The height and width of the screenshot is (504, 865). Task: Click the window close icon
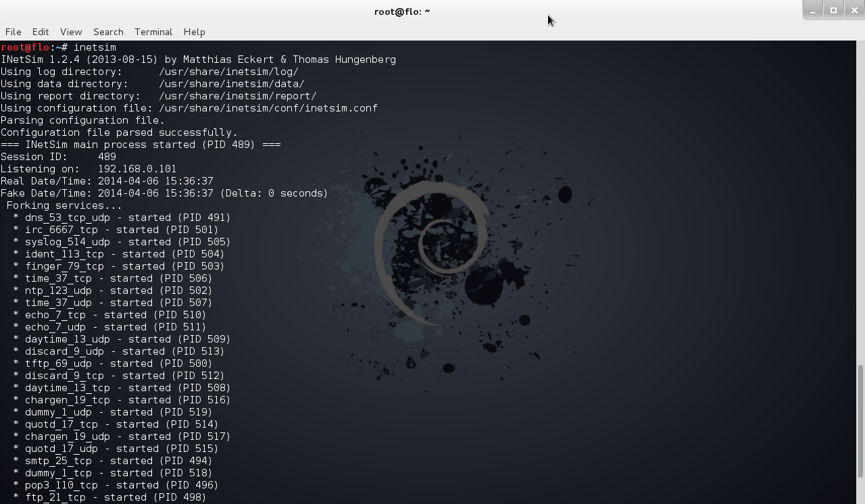[x=854, y=10]
